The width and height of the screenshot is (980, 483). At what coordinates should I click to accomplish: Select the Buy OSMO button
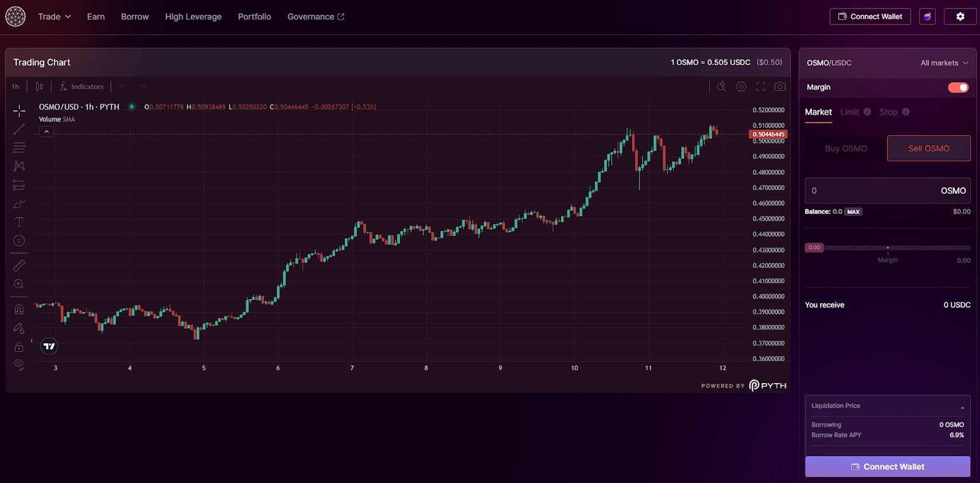tap(846, 148)
